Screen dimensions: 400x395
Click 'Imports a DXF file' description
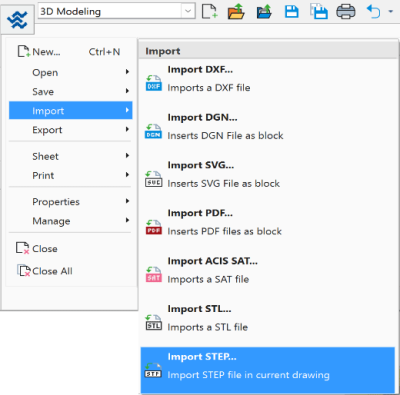pyautogui.click(x=209, y=88)
